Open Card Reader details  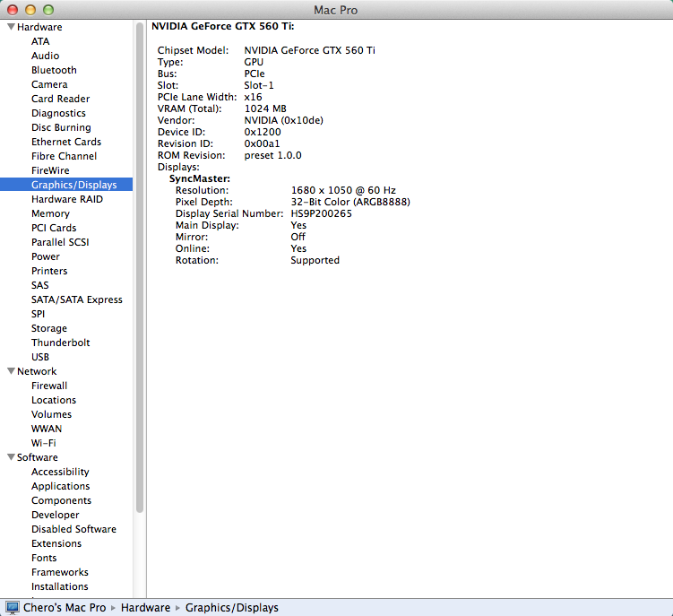(x=61, y=99)
